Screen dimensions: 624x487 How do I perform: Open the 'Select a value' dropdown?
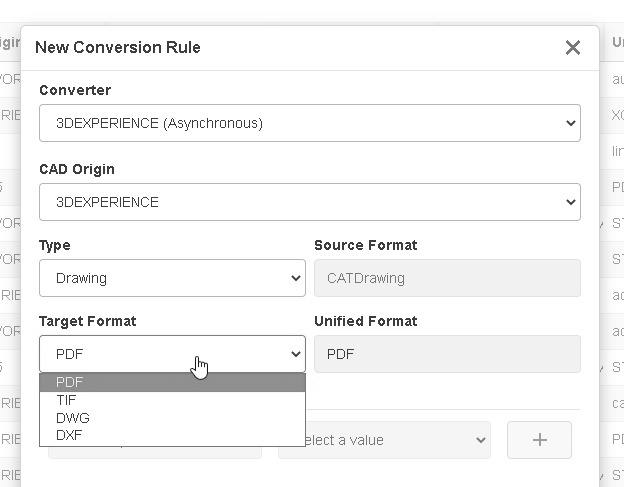point(385,440)
